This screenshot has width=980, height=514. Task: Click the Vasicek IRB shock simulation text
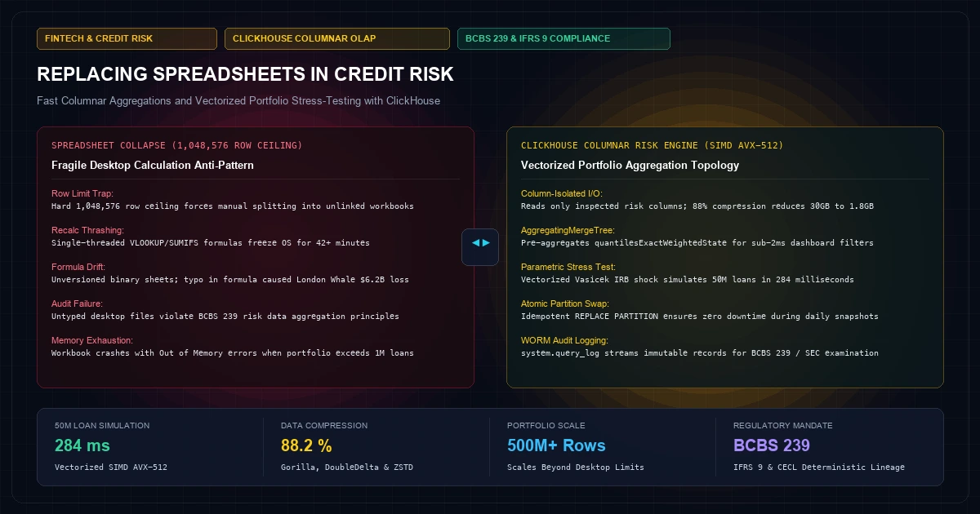point(688,280)
